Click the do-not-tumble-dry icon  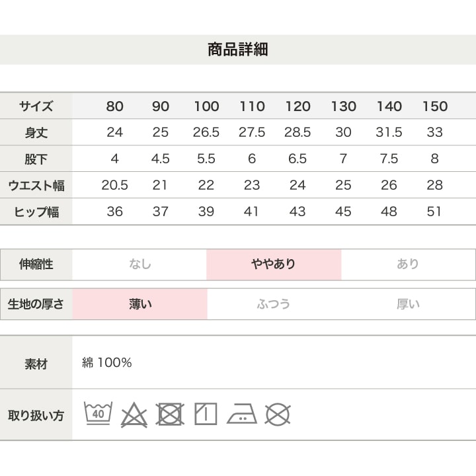click(x=170, y=415)
